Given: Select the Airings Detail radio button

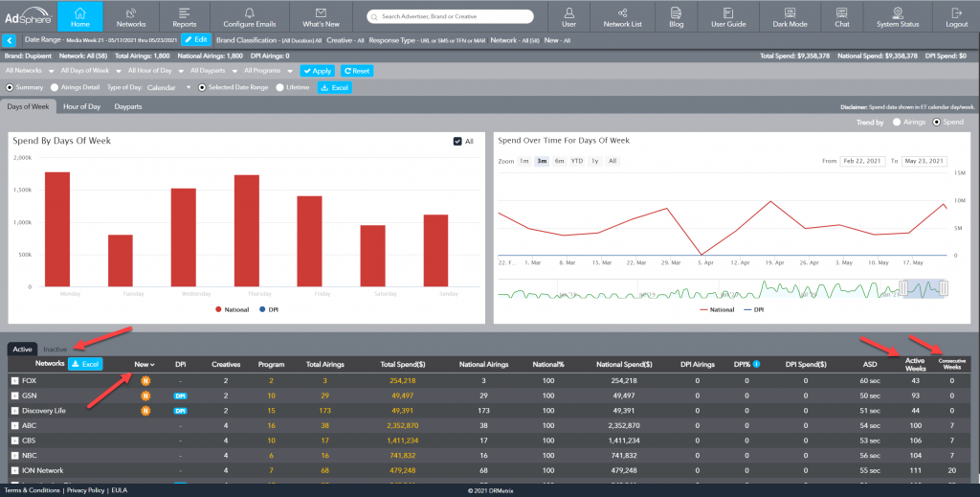Looking at the screenshot, I should coord(55,87).
